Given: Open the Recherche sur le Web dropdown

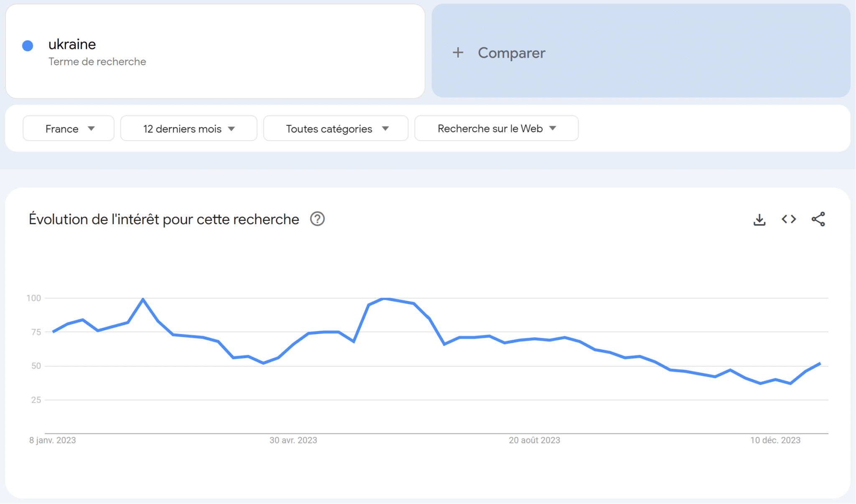Looking at the screenshot, I should click(x=497, y=129).
